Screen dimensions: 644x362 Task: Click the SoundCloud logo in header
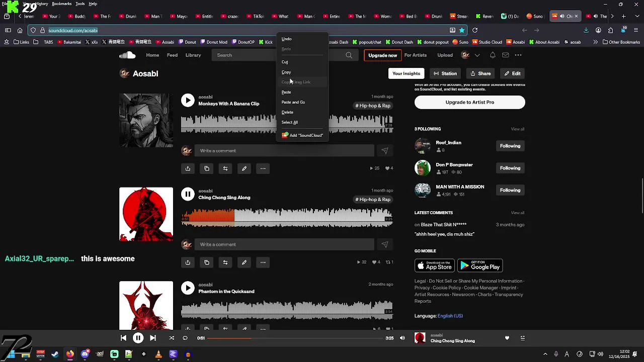point(127,55)
